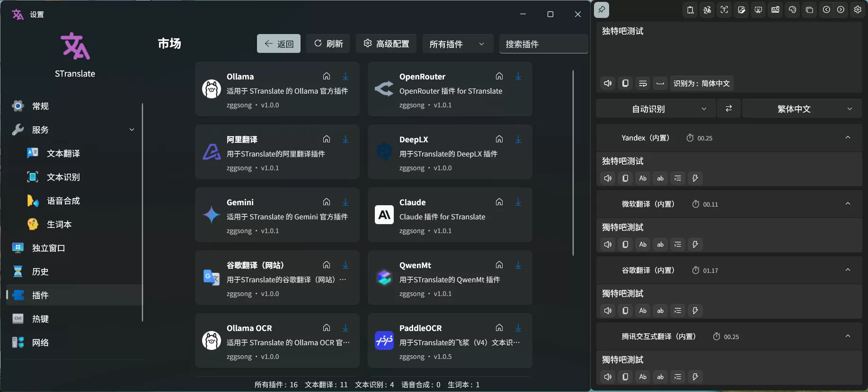This screenshot has height=392, width=868.
Task: Open 生词本 settings page
Action: tap(73, 224)
